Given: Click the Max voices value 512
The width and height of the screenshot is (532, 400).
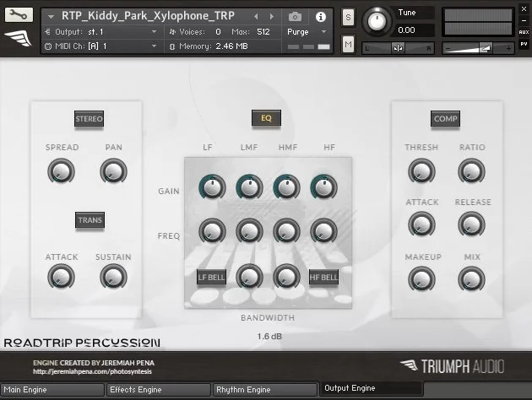Looking at the screenshot, I should tap(263, 32).
